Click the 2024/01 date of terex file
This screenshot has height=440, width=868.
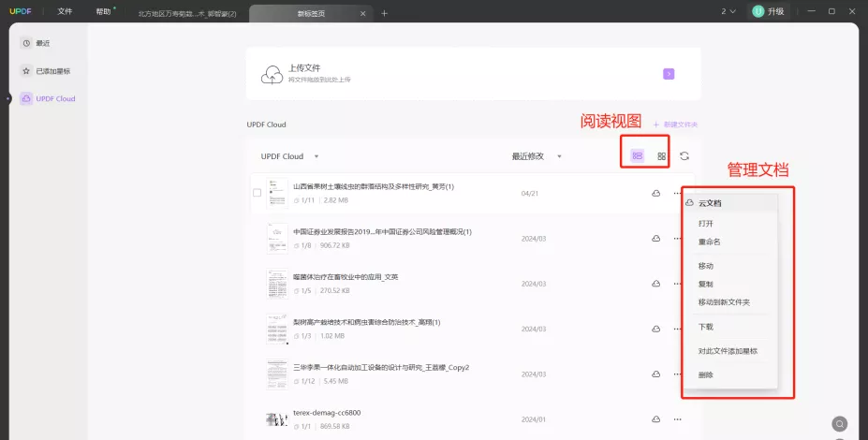point(534,419)
